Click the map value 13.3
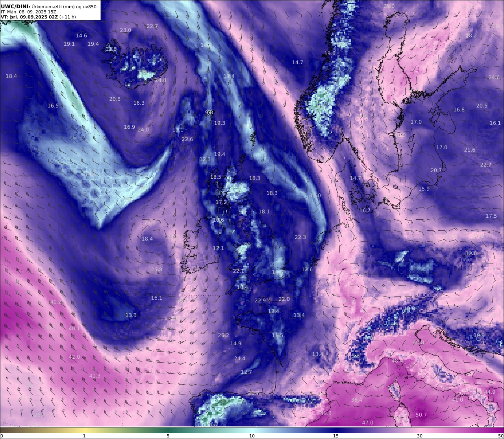 (x=131, y=315)
